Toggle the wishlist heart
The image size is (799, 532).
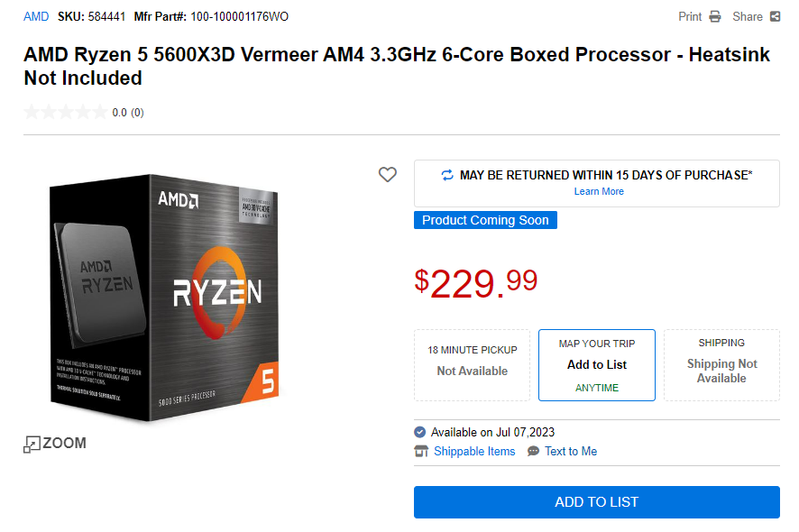(388, 175)
